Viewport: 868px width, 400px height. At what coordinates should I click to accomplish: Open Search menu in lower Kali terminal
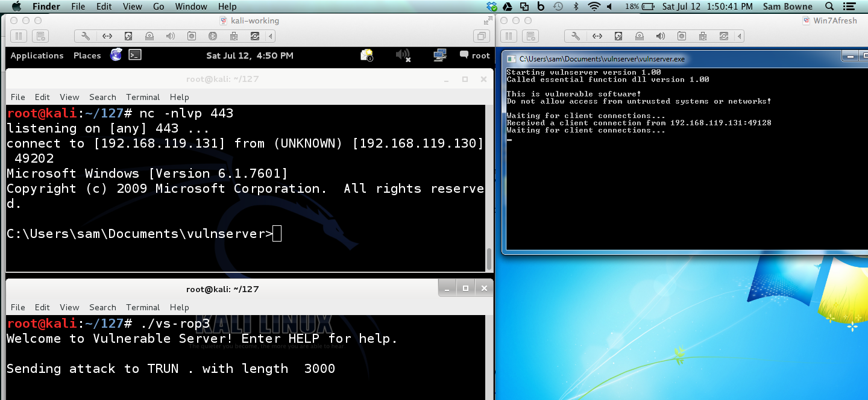pyautogui.click(x=102, y=307)
